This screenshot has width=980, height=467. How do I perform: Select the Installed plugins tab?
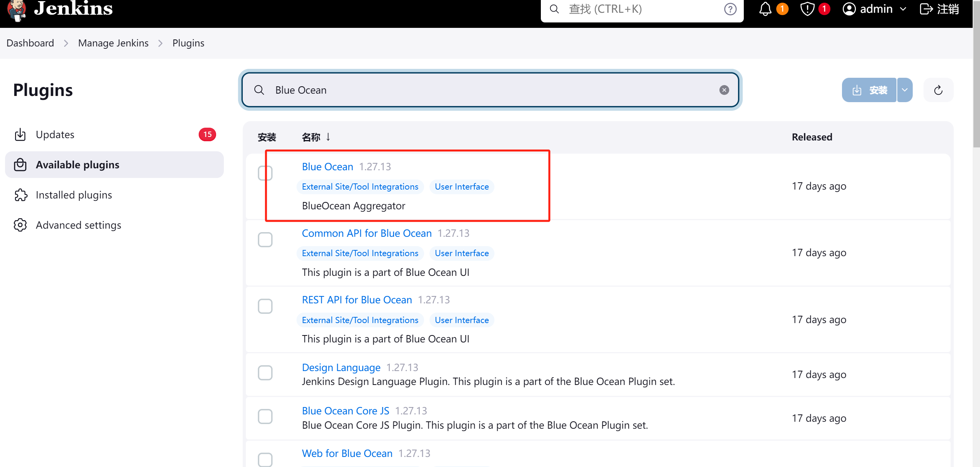click(74, 195)
